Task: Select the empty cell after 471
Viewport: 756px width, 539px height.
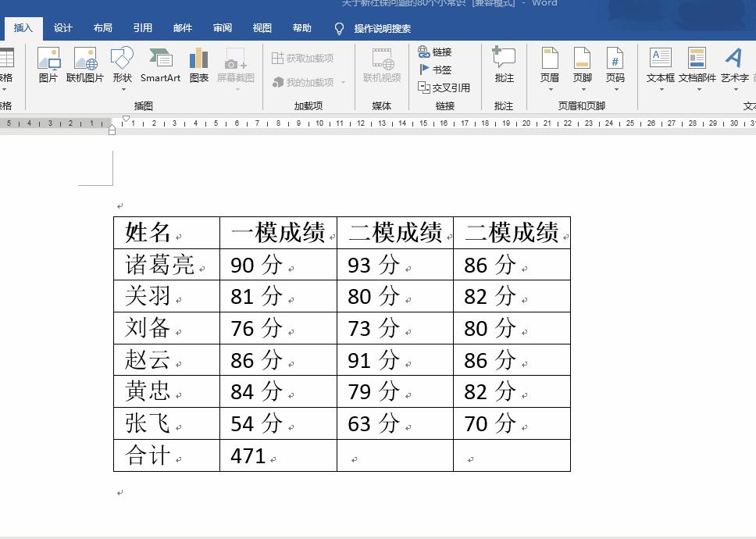Action: tap(394, 455)
